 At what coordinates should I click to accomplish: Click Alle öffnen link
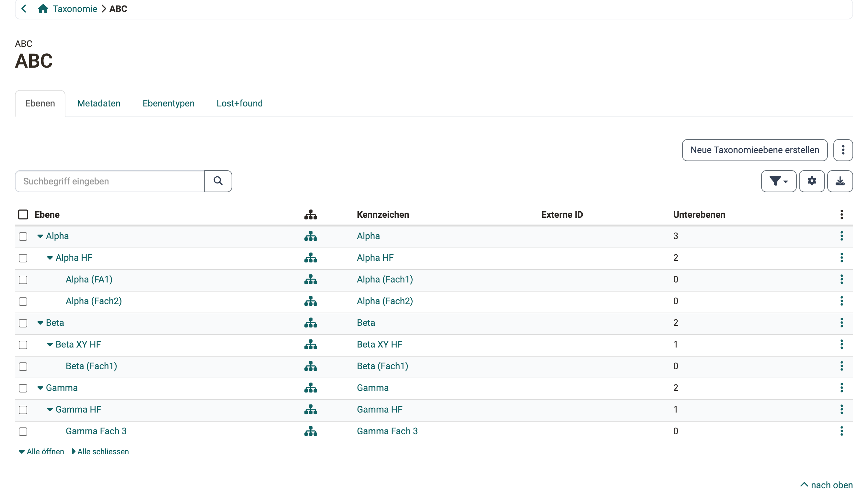pos(41,452)
